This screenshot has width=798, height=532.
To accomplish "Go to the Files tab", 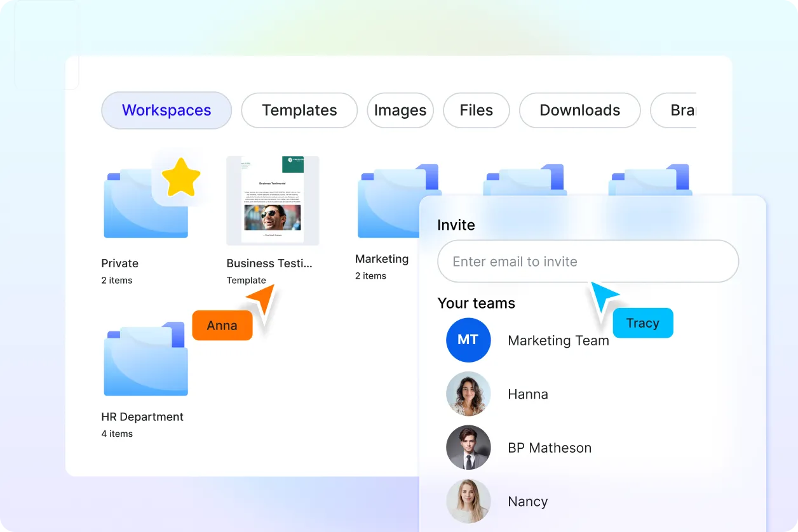I will coord(476,110).
